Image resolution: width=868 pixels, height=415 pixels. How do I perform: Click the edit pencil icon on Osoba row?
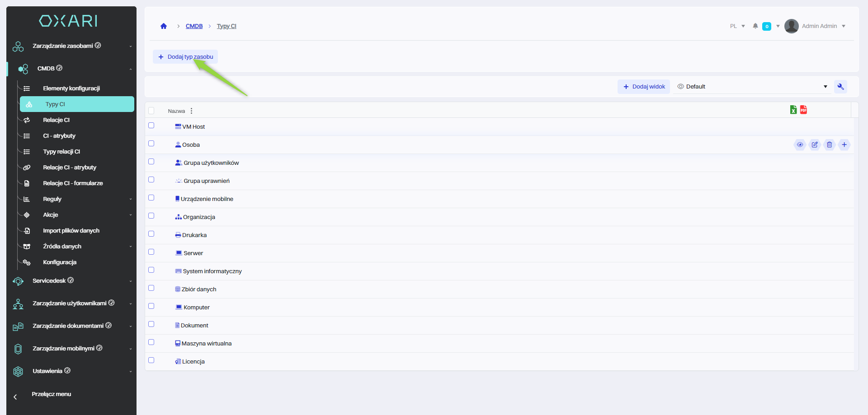click(815, 145)
